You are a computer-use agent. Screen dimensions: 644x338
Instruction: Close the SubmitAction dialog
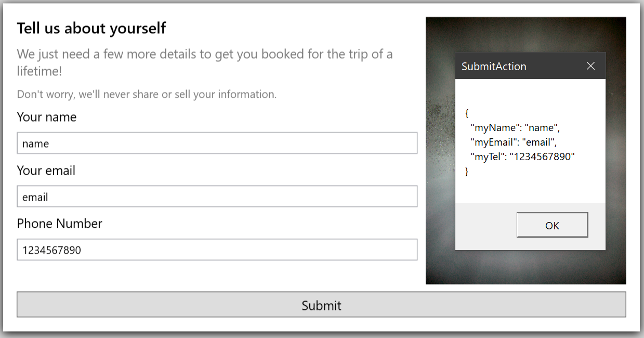[x=590, y=66]
